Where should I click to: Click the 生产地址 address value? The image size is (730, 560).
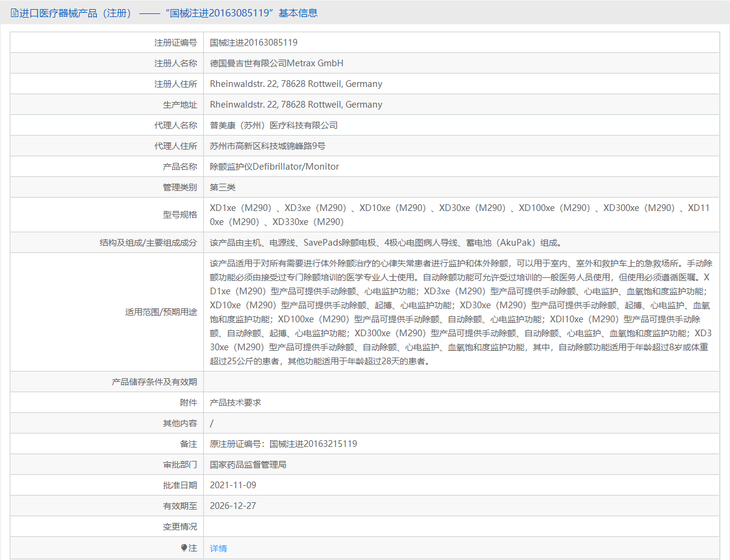(x=296, y=105)
